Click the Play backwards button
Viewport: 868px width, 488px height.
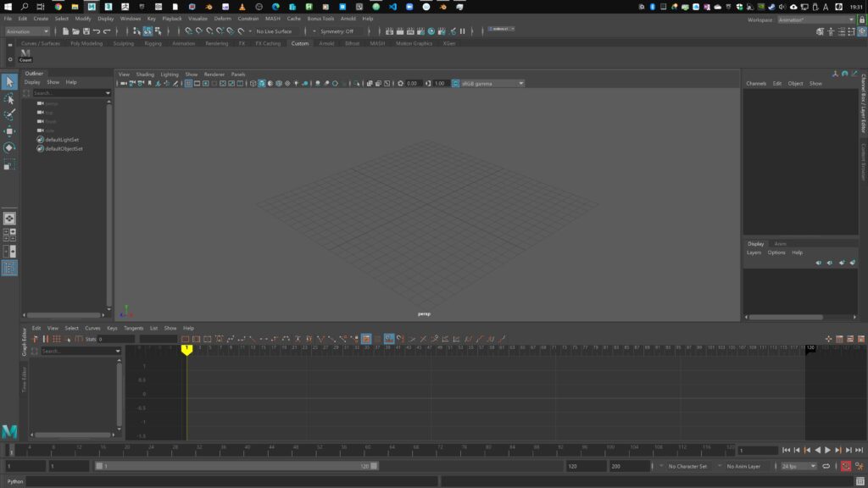click(818, 451)
